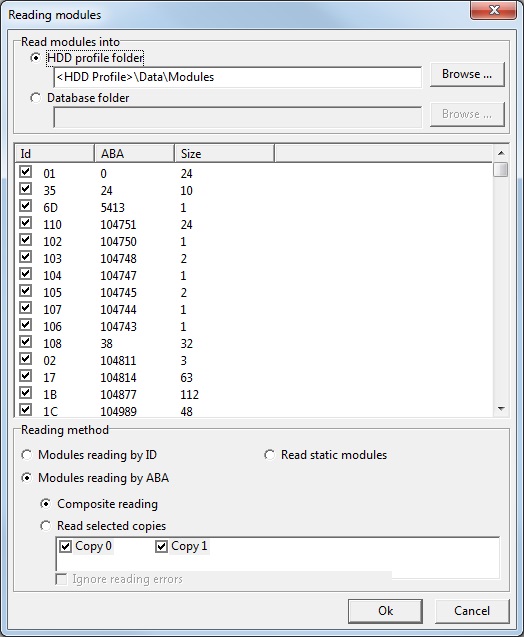
Task: Click ABA value 104743
Action: coord(118,327)
